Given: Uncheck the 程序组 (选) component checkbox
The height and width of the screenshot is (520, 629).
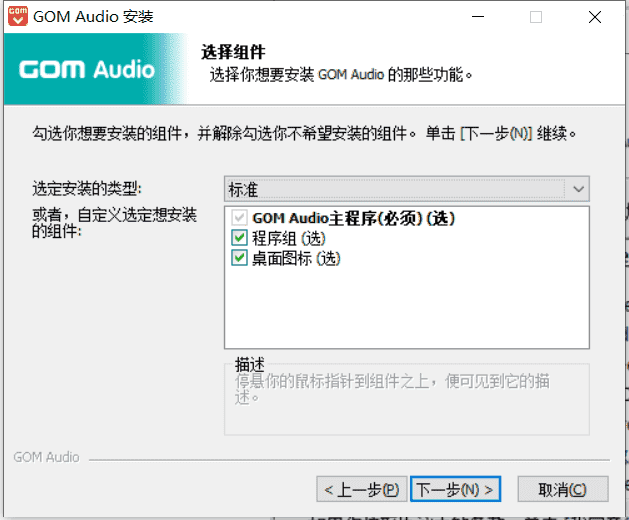Looking at the screenshot, I should point(239,238).
